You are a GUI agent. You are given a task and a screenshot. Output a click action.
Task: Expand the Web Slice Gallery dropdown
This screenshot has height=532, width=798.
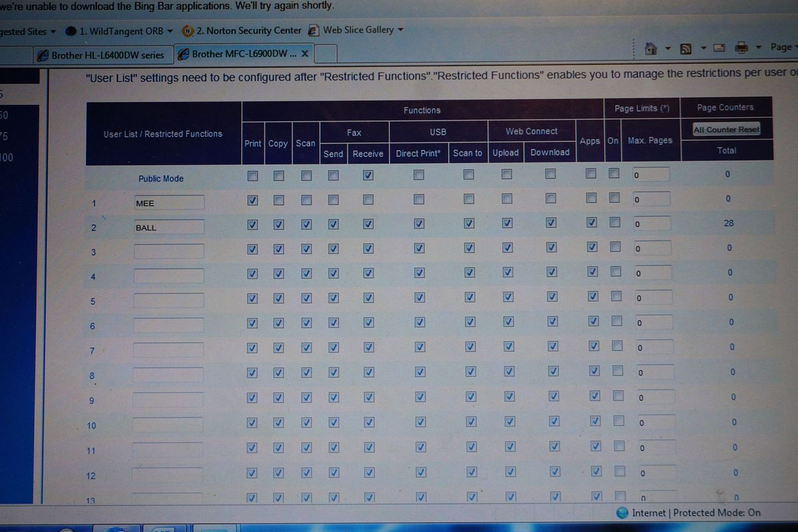(x=400, y=31)
